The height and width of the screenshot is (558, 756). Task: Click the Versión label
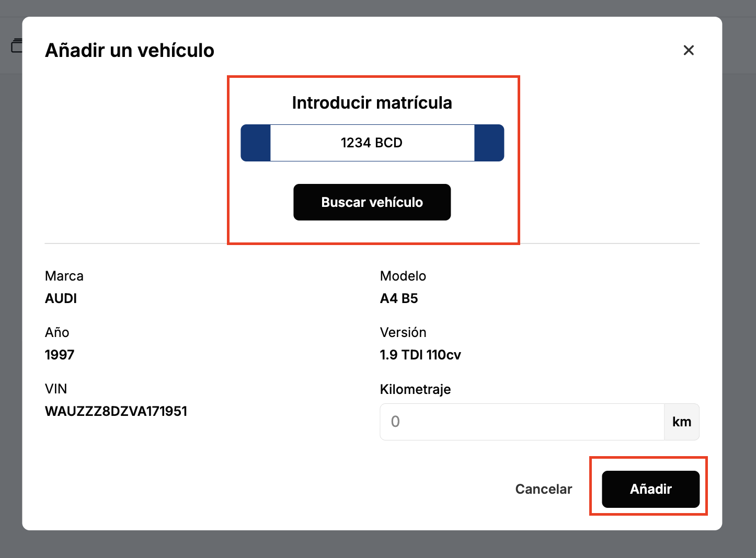click(403, 332)
